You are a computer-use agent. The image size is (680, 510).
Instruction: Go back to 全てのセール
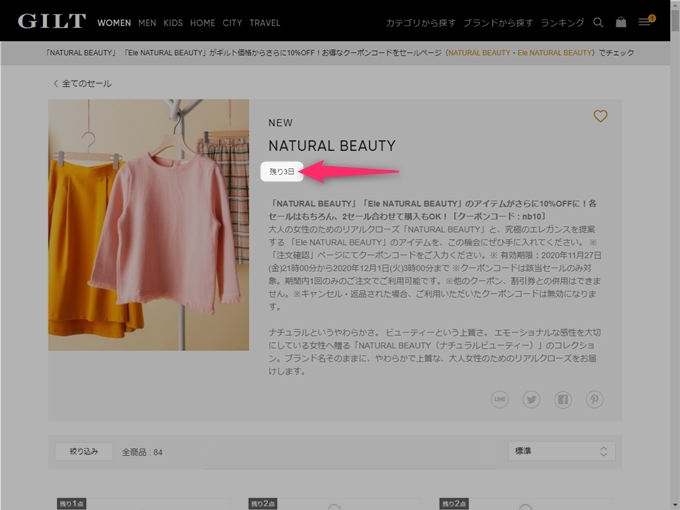click(x=82, y=83)
